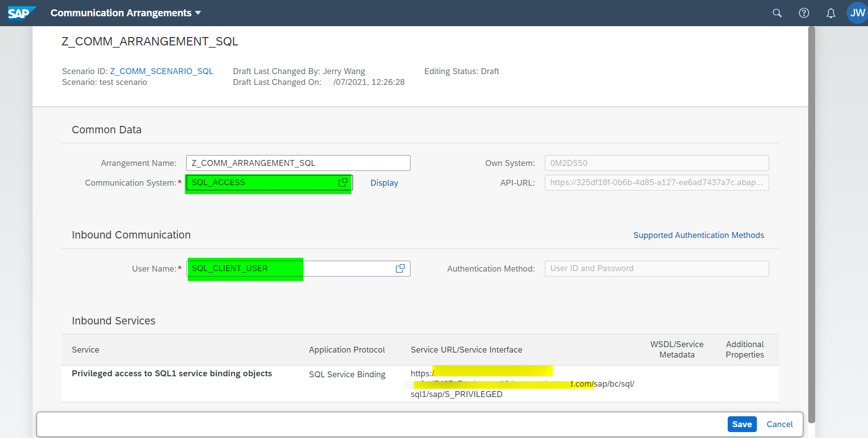Click the Authentication Method field
Image resolution: width=868 pixels, height=438 pixels.
pos(657,269)
